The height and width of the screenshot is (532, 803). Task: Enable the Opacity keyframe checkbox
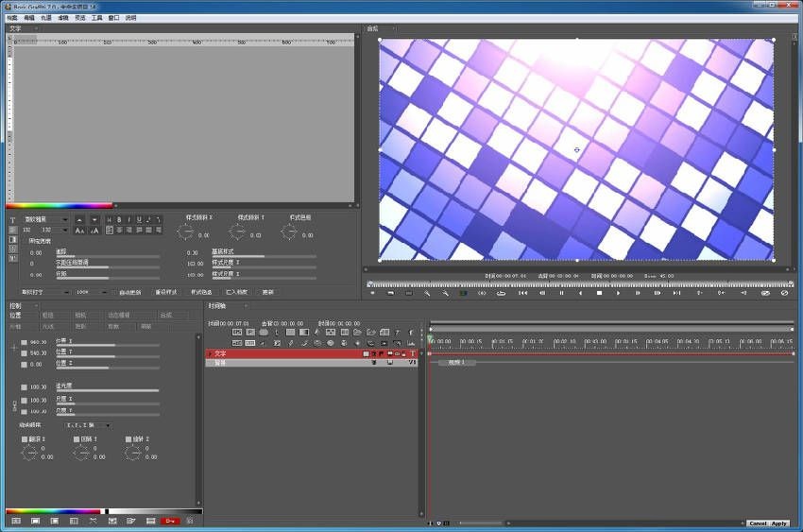coord(25,387)
